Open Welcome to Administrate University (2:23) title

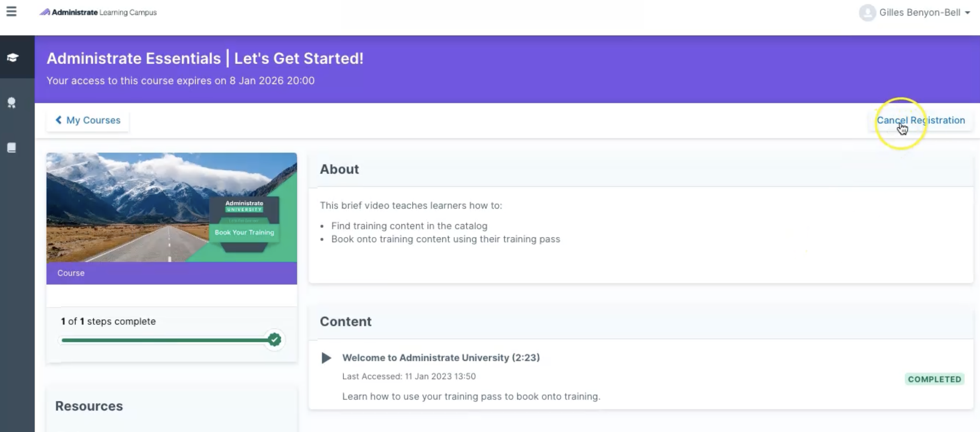[x=441, y=358]
